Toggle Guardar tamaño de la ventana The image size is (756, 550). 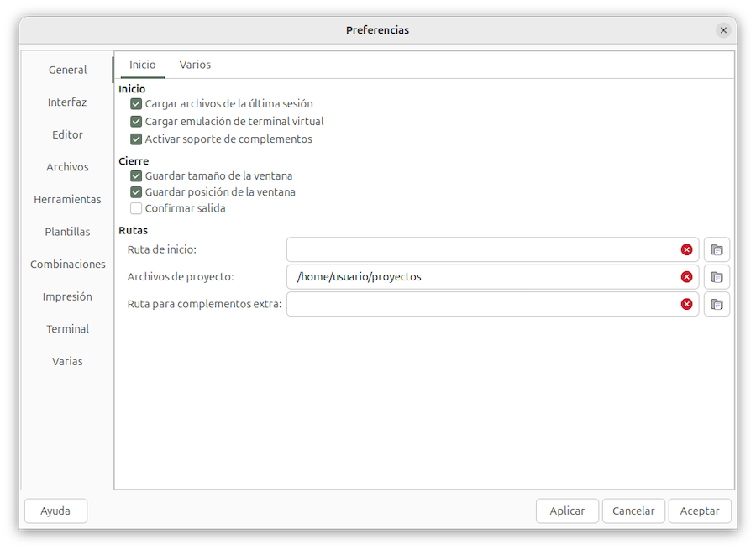coord(136,176)
